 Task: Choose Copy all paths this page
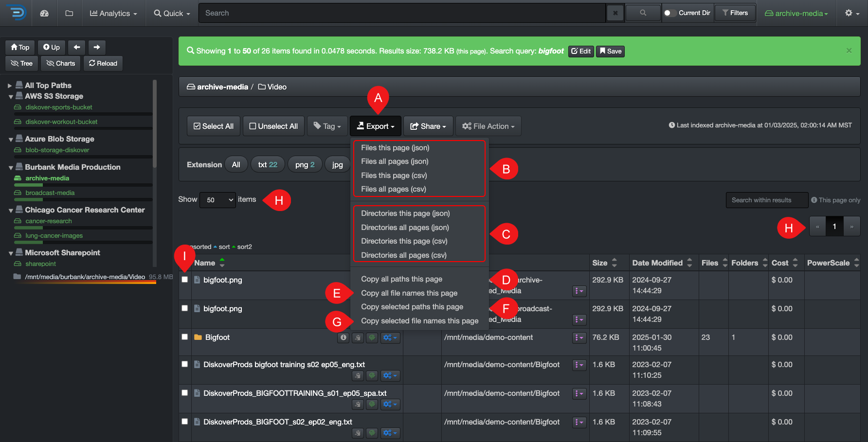point(401,279)
